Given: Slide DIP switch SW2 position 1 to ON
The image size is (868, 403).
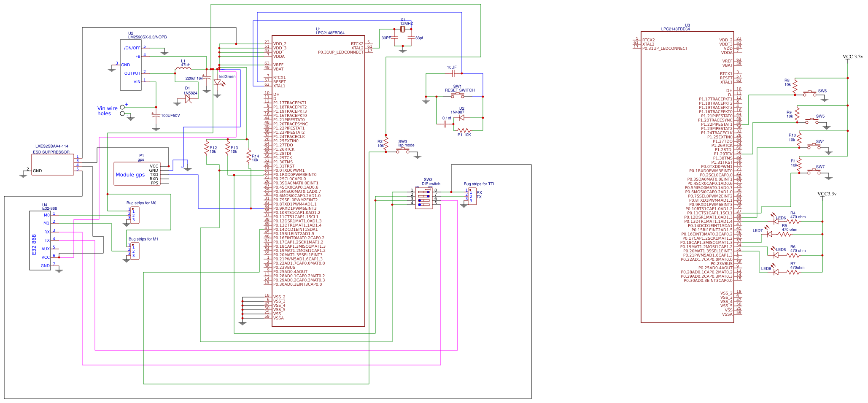Looking at the screenshot, I should pos(420,192).
